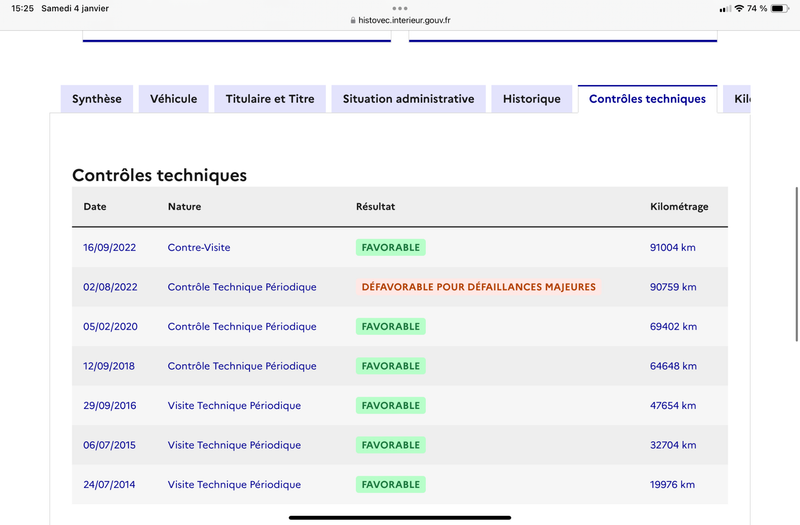Tap the cellular signal bars icon
Viewport: 800px width, 525px height.
[x=725, y=9]
